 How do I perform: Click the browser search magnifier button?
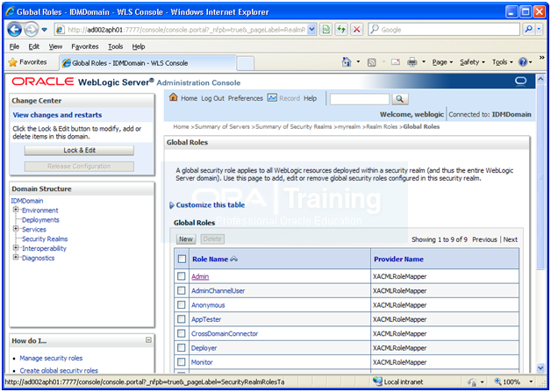(528, 30)
